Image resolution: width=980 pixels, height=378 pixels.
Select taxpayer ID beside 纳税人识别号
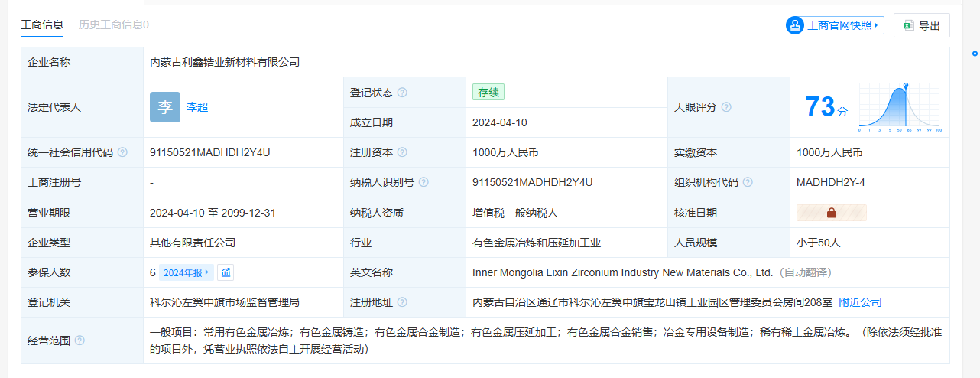pyautogui.click(x=533, y=182)
